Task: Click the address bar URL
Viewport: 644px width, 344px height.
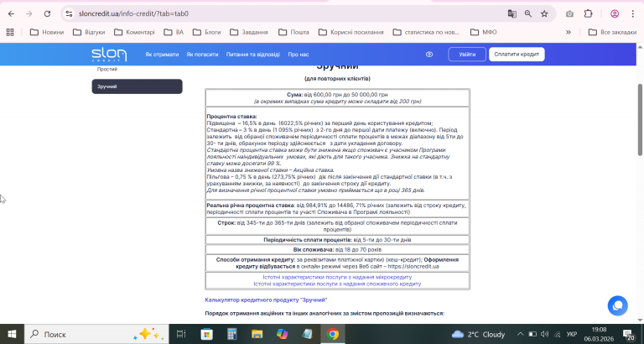Action: (x=133, y=13)
